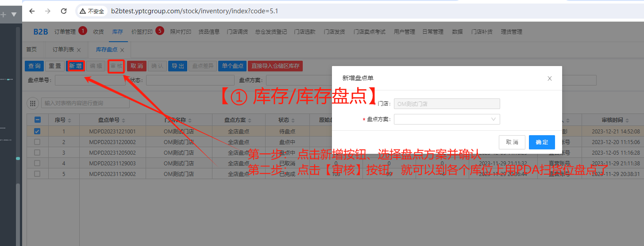Open the 订单管理 menu item

tap(65, 32)
